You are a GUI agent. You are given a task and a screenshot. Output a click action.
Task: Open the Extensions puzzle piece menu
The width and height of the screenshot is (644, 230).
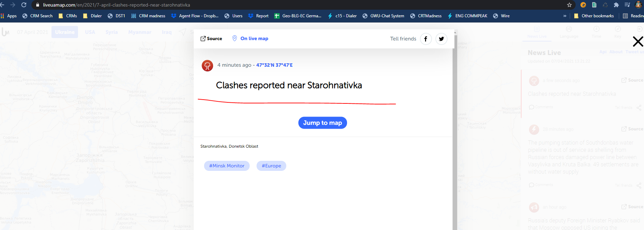pos(616,5)
